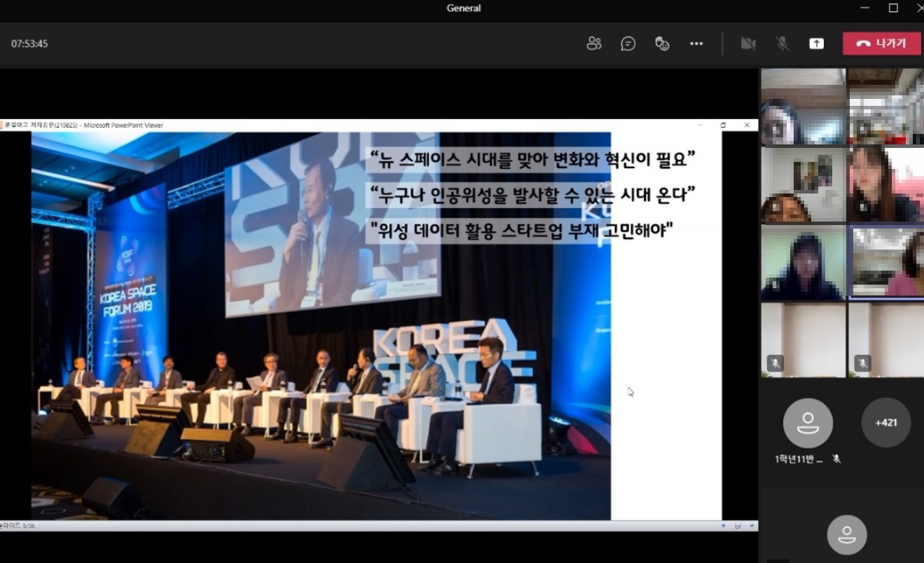Open the slide show menu in status bar

(738, 525)
